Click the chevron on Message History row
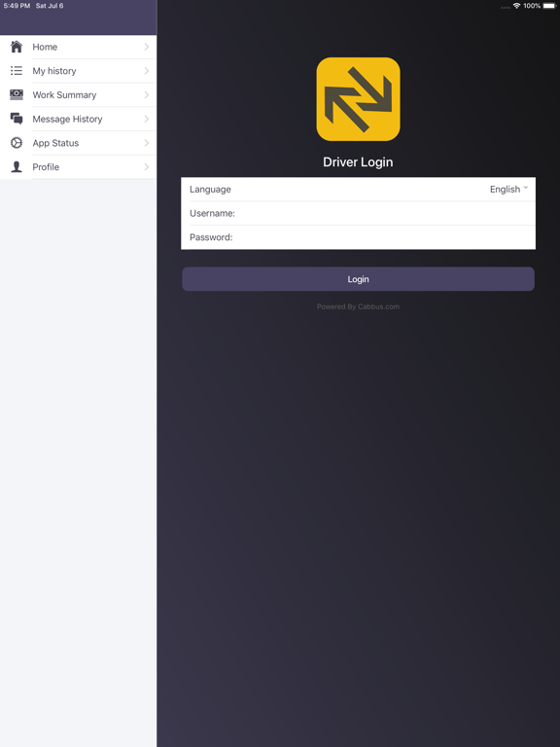This screenshot has width=560, height=747. pos(147,119)
